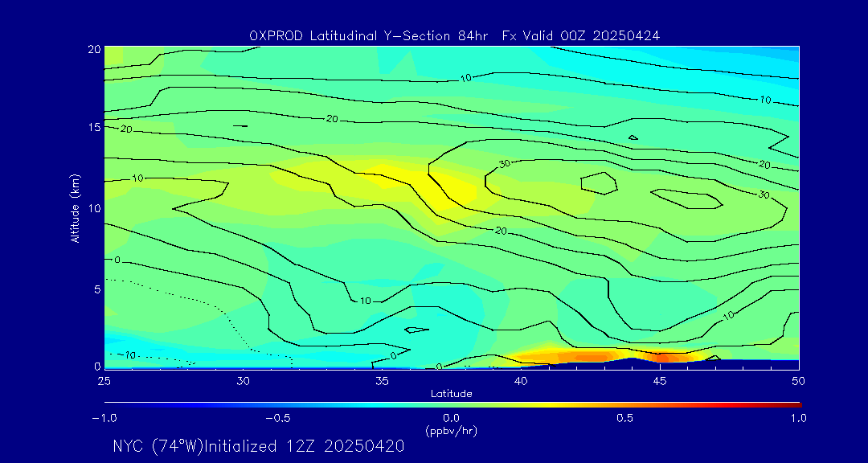Click the small hexagonal closed contour near 12 km
The height and width of the screenshot is (463, 868).
[x=599, y=182]
